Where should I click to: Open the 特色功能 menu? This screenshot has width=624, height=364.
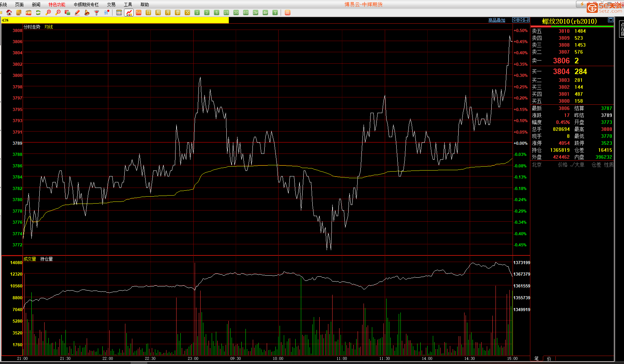tap(57, 5)
